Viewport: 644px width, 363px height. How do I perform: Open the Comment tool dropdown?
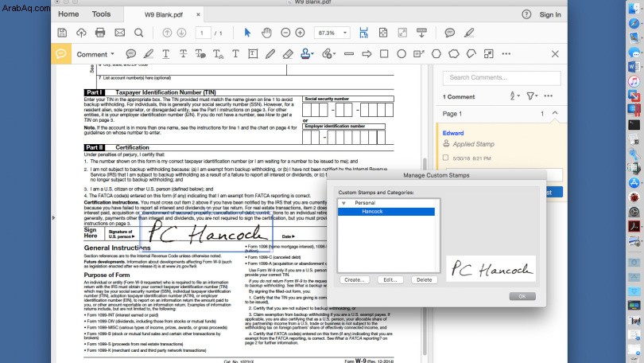[x=95, y=54]
